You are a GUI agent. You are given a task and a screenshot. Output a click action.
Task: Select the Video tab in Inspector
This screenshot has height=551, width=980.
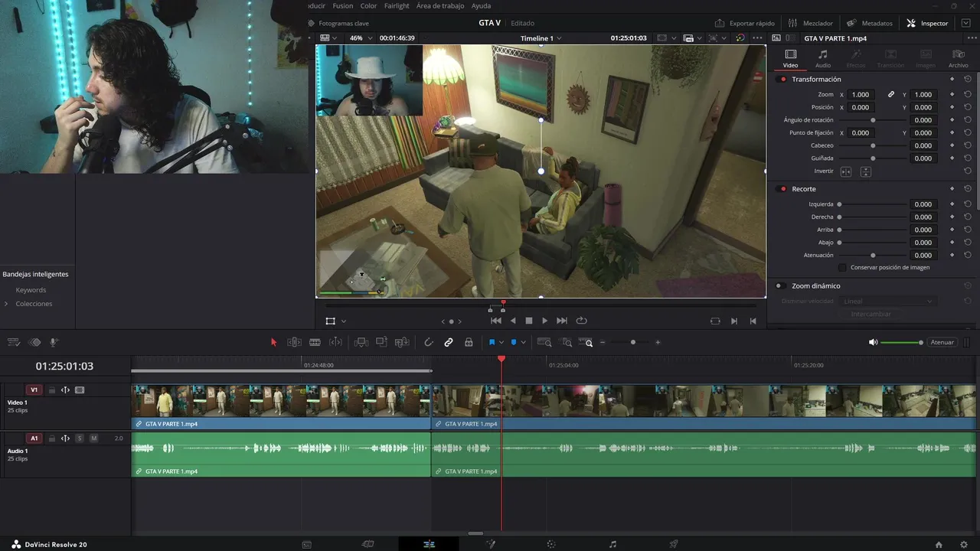(790, 58)
